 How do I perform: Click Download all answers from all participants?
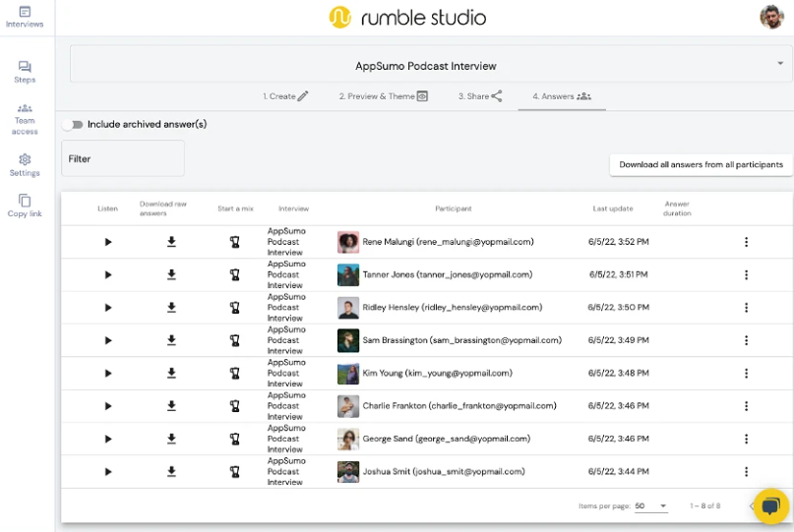[701, 165]
